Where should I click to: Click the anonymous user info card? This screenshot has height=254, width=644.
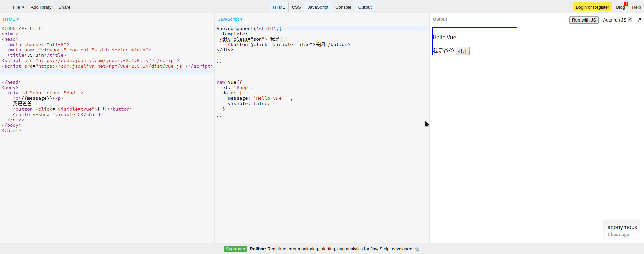click(x=622, y=230)
